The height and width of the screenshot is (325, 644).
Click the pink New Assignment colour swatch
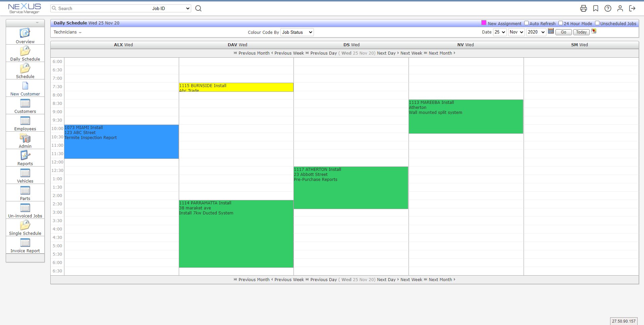(484, 22)
